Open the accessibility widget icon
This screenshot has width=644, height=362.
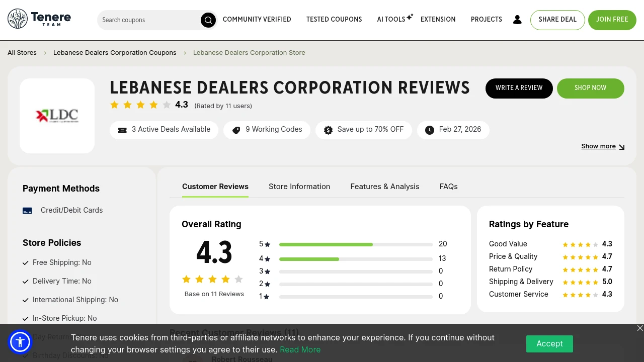(x=20, y=342)
